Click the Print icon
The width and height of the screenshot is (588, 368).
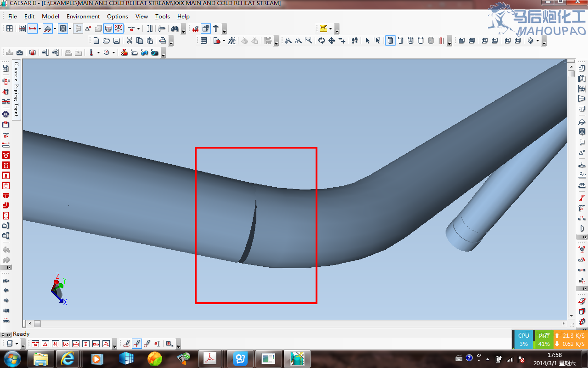(163, 40)
